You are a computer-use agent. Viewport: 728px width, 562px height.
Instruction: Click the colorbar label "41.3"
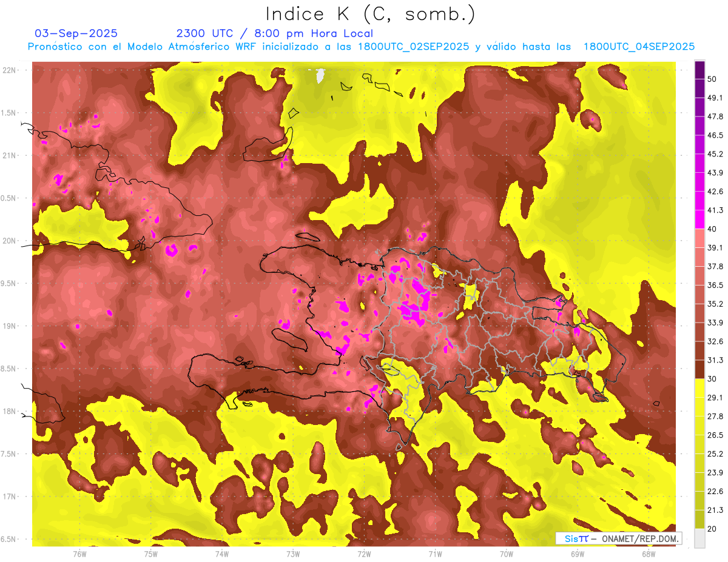(x=715, y=210)
